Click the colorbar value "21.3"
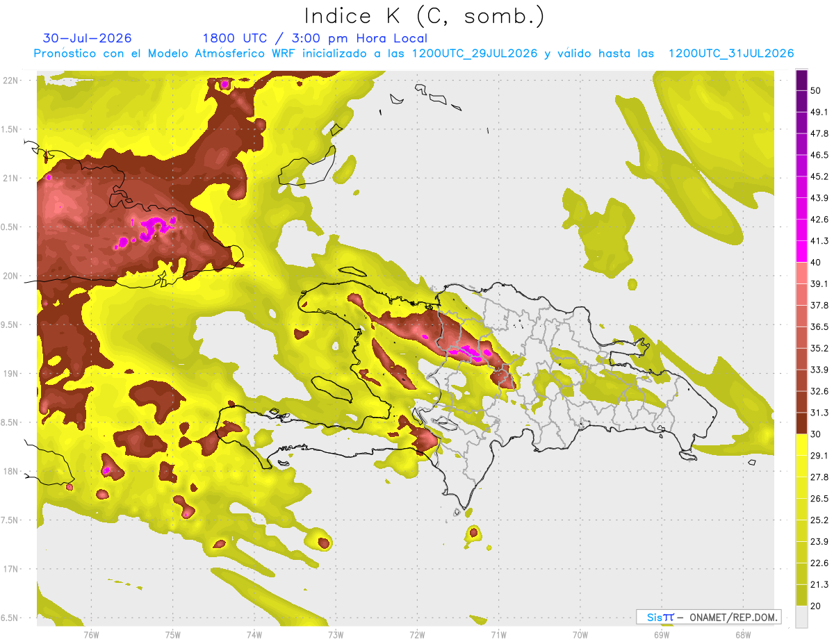834x644 pixels. pyautogui.click(x=819, y=585)
